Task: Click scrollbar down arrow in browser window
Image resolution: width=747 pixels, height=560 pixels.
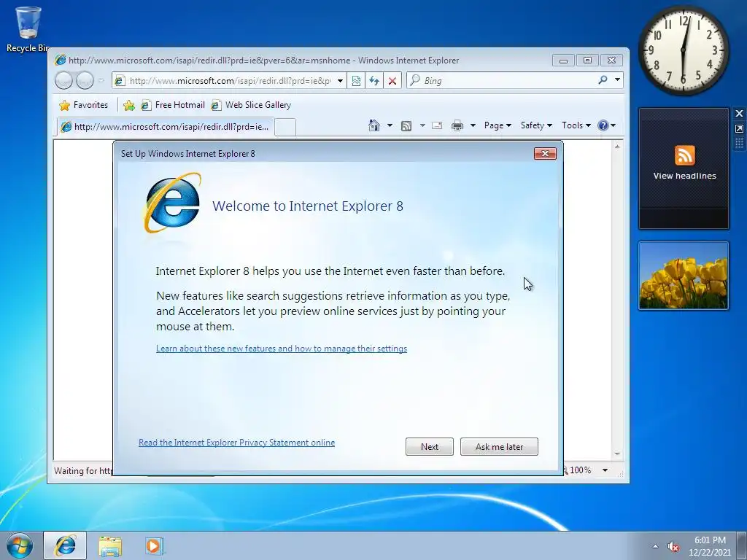Action: tap(617, 454)
